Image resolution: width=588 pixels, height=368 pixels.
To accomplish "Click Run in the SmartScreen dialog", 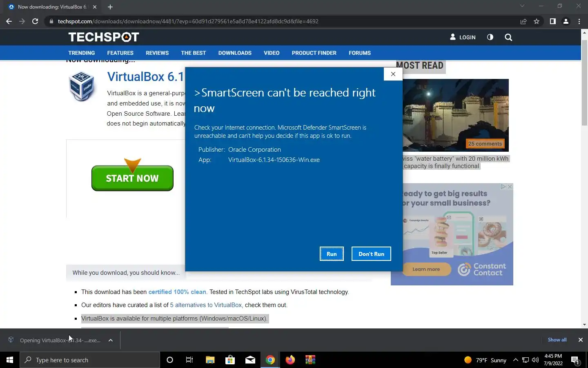I will pos(332,254).
